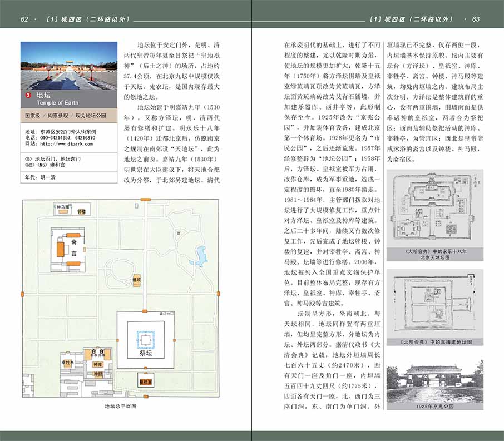
Task: Click the metro station line 雍和宫
Action: point(45,165)
